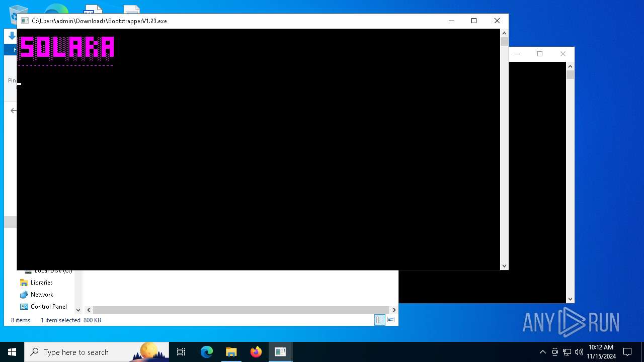Screen dimensions: 644x362
Task: Click the Explorer horizontal scrollbar right arrow
Action: coord(394,310)
